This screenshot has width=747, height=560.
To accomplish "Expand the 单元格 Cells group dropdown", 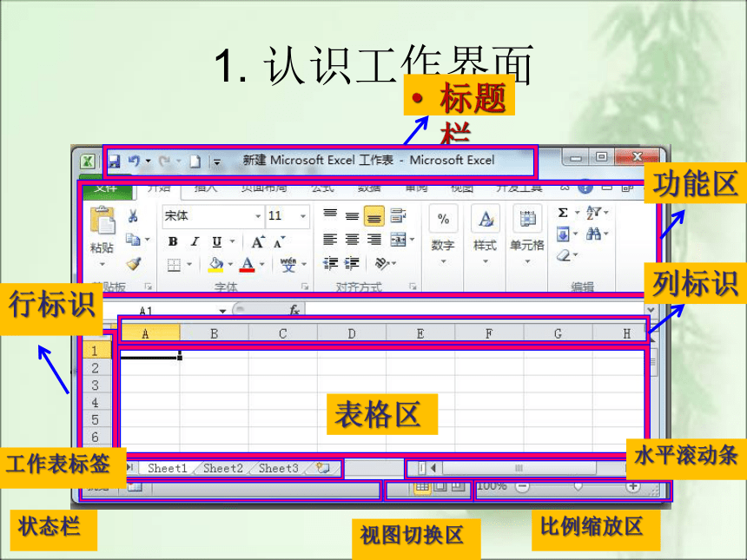I will coord(527,261).
